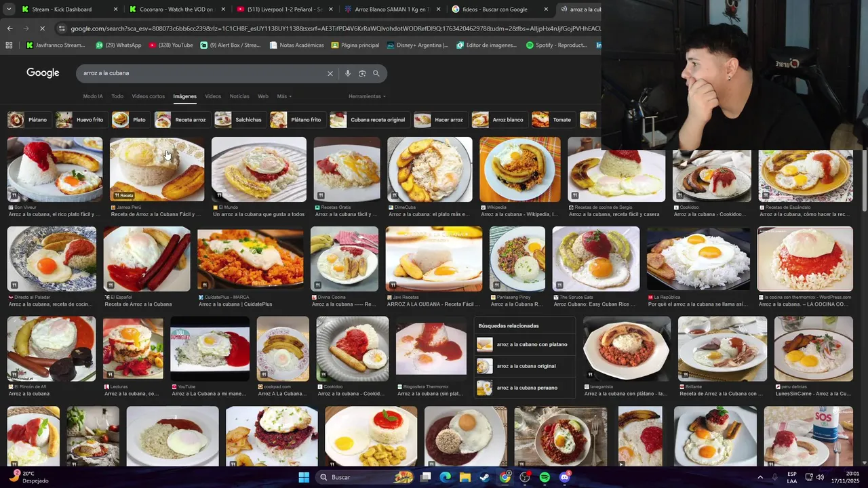Filter images by Plátano chip

28,120
